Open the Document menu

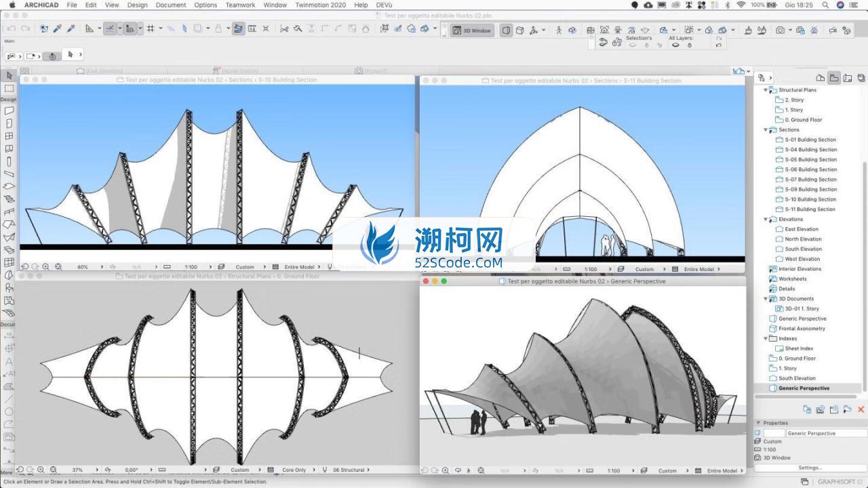click(x=171, y=5)
